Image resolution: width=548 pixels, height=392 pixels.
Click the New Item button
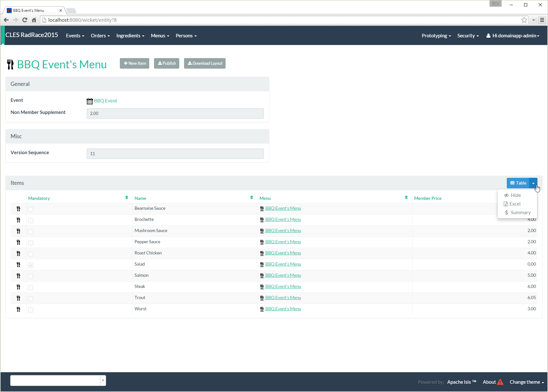tap(135, 63)
